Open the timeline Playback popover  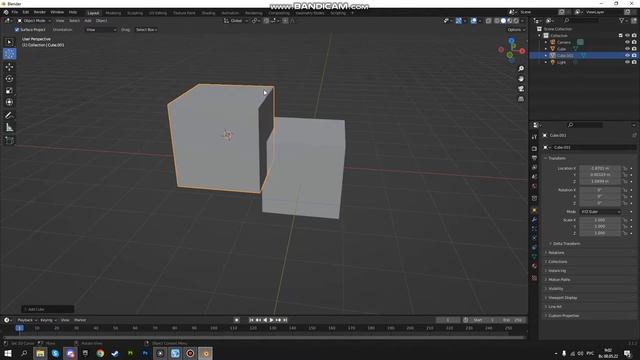click(x=27, y=320)
